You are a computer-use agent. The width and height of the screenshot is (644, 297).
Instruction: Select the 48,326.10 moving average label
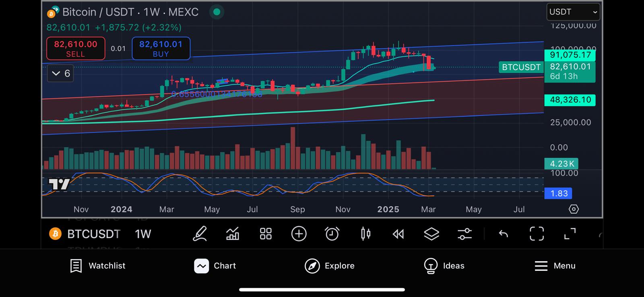tap(570, 100)
